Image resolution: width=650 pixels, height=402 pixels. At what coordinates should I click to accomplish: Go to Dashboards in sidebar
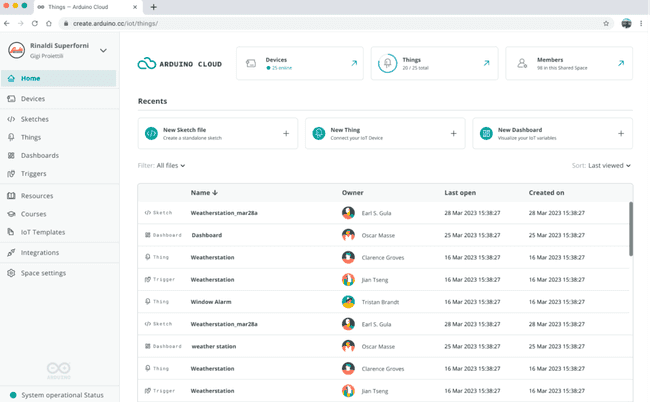click(x=39, y=156)
